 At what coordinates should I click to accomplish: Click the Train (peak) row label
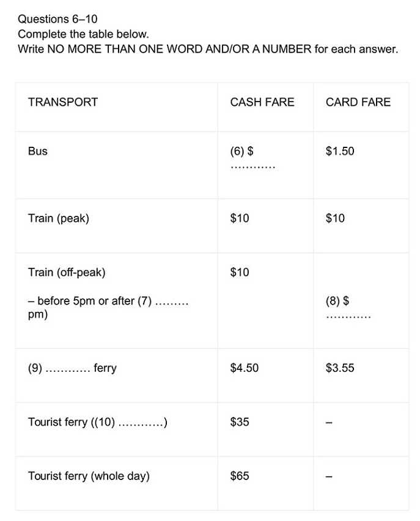(59, 218)
